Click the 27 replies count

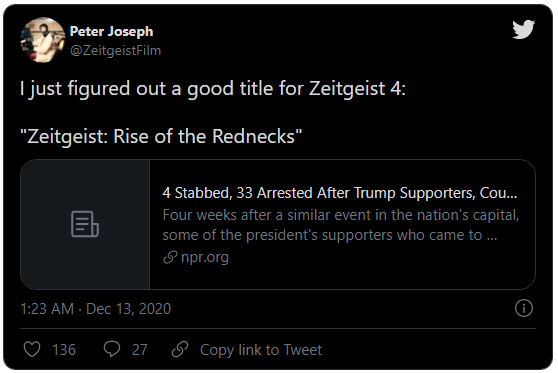pyautogui.click(x=140, y=350)
